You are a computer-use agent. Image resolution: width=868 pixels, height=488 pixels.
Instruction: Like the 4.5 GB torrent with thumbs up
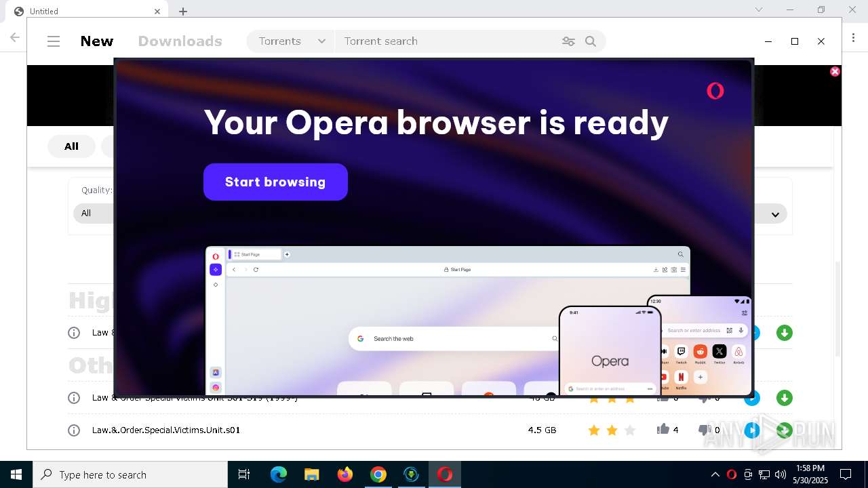click(x=663, y=429)
